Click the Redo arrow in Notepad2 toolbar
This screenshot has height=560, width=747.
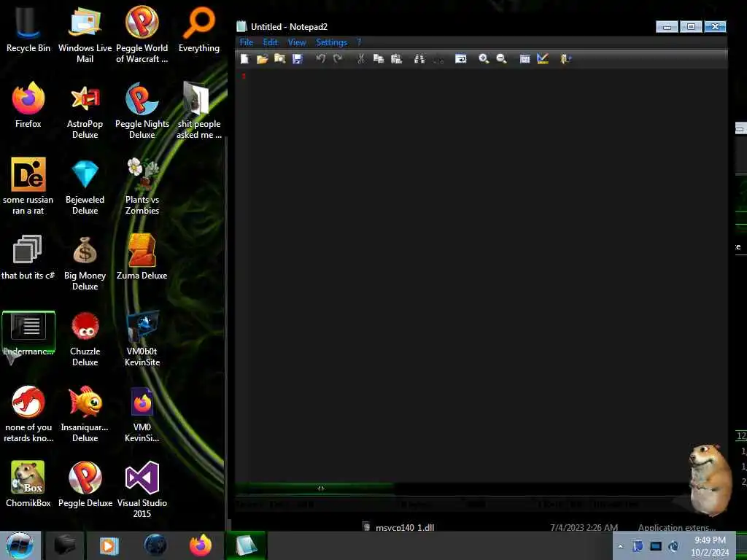[338, 58]
